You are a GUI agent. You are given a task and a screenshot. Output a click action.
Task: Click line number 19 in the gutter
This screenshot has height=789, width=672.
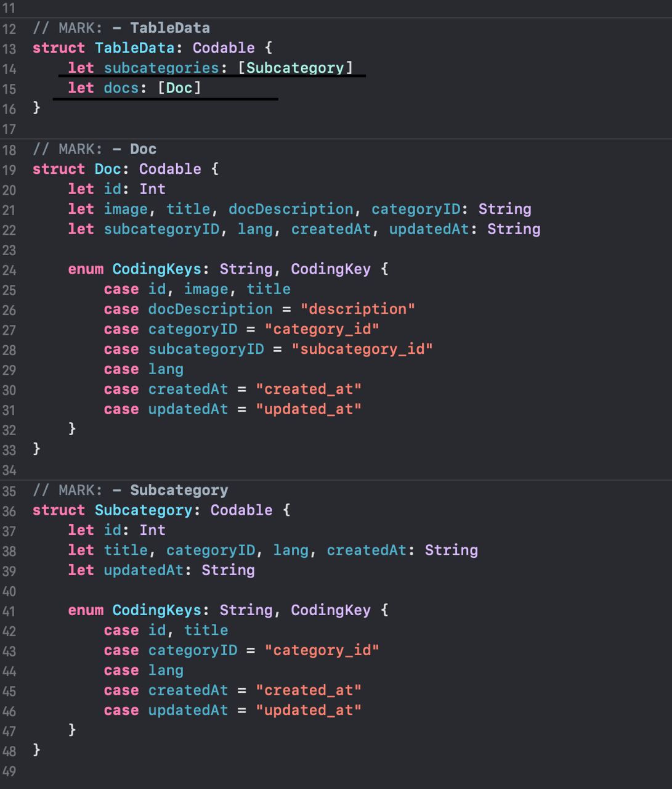[x=9, y=170]
